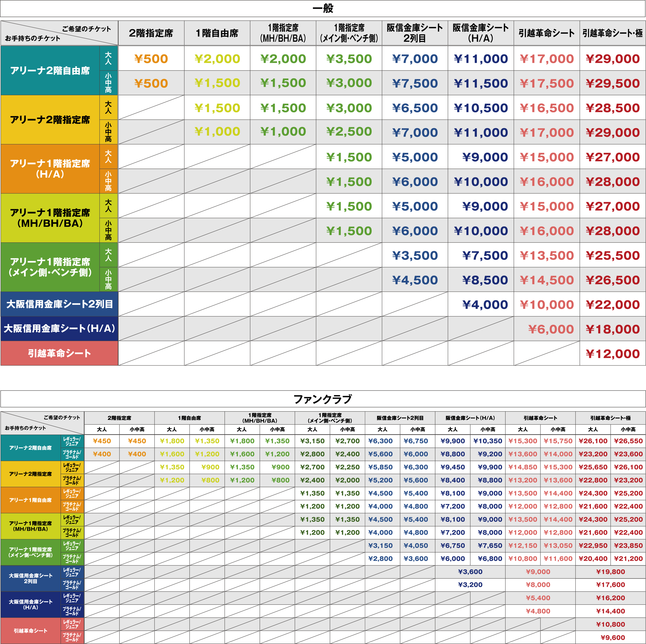646x644 pixels.
Task: Select the ¥22,800 price cell
Action: 593,480
